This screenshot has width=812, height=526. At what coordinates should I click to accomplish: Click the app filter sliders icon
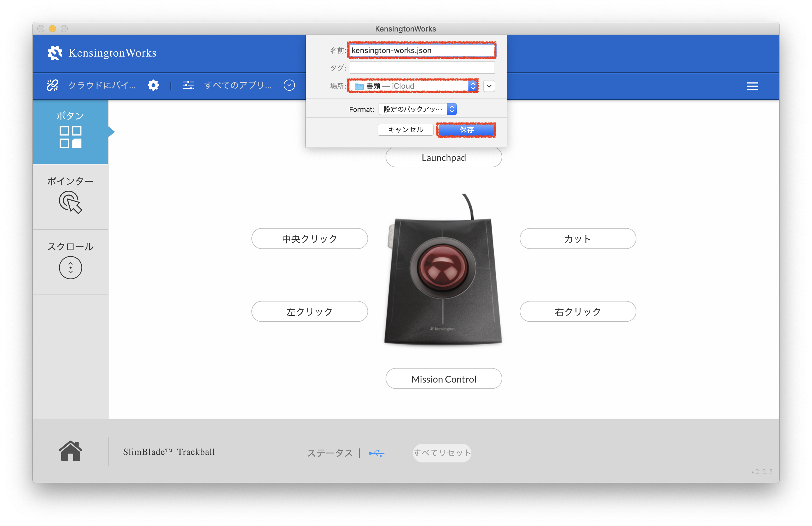click(x=188, y=85)
